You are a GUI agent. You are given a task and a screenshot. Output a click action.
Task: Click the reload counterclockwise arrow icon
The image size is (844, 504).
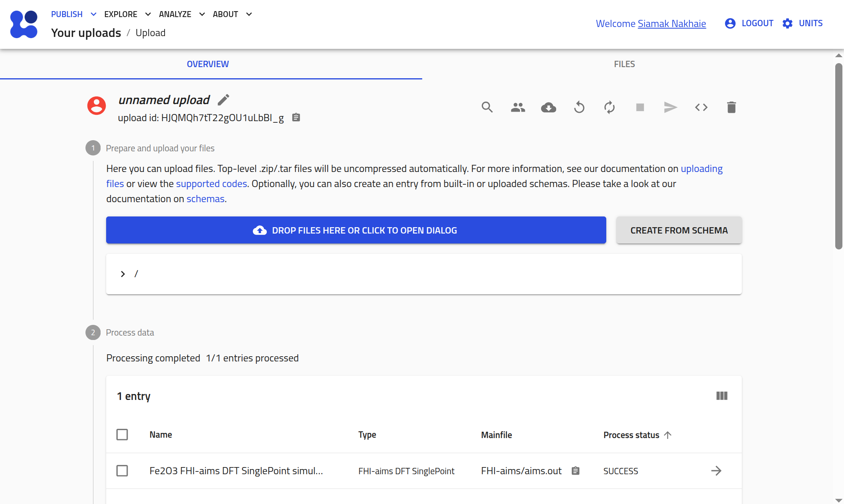[x=579, y=107]
